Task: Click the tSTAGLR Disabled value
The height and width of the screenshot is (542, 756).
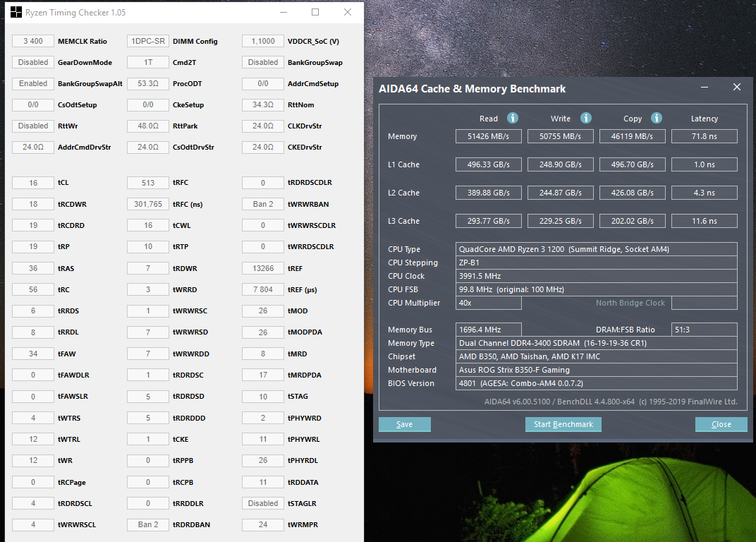Action: [x=263, y=503]
